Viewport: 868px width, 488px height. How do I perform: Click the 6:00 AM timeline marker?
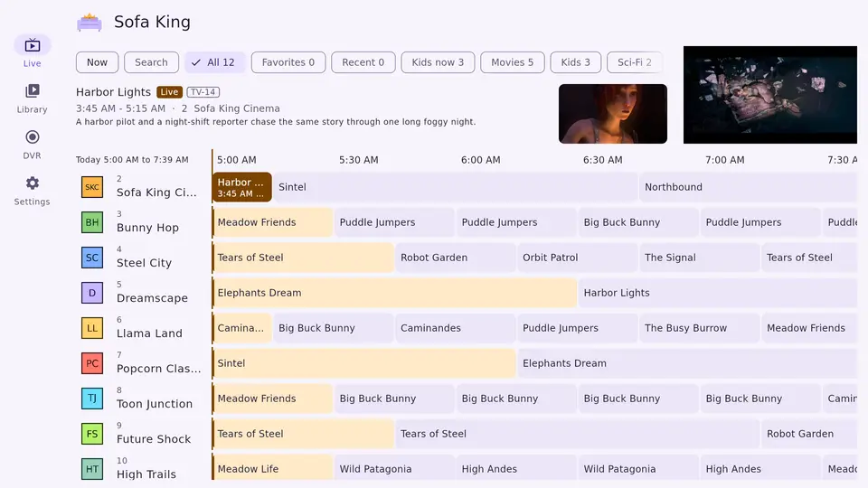pyautogui.click(x=480, y=160)
